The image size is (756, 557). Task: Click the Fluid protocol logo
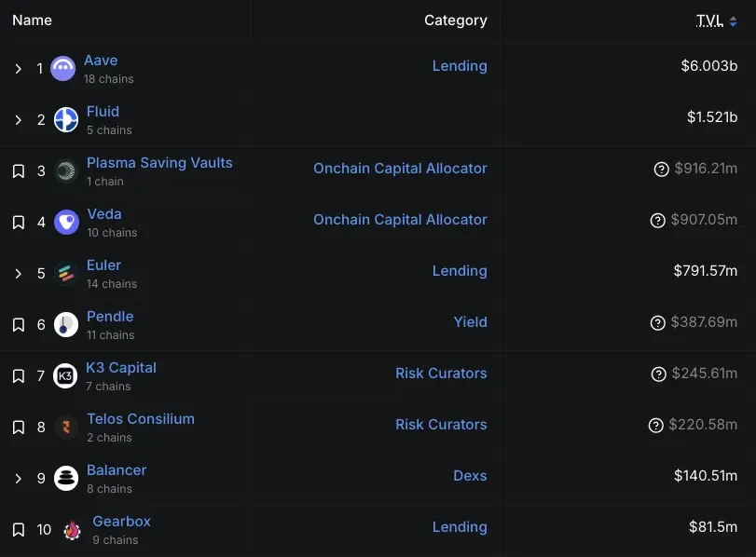tap(65, 118)
